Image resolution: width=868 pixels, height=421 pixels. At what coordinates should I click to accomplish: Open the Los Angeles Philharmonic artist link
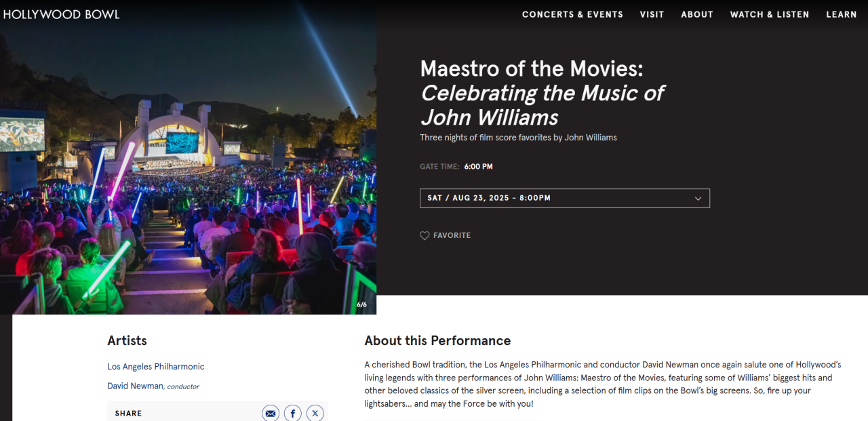[x=155, y=367]
